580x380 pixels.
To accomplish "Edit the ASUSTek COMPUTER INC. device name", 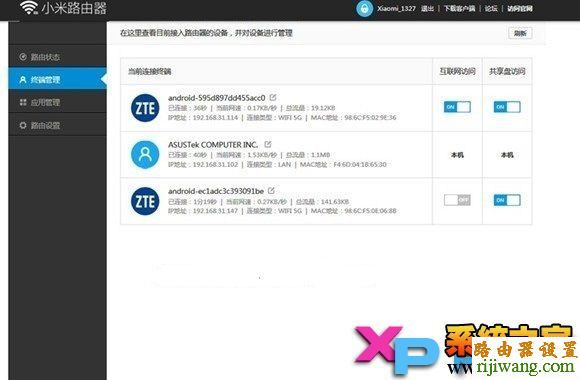I will 268,144.
